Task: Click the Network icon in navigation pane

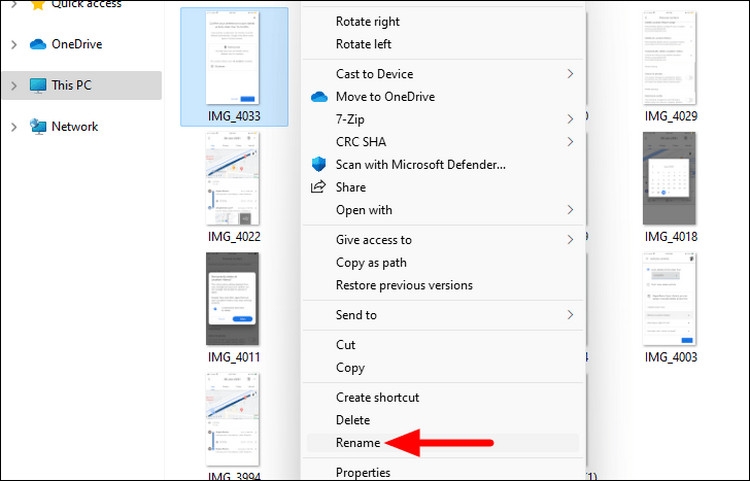Action: [38, 127]
